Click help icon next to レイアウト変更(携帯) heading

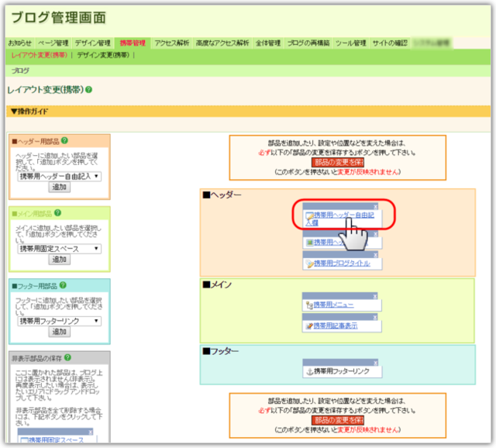coord(89,90)
